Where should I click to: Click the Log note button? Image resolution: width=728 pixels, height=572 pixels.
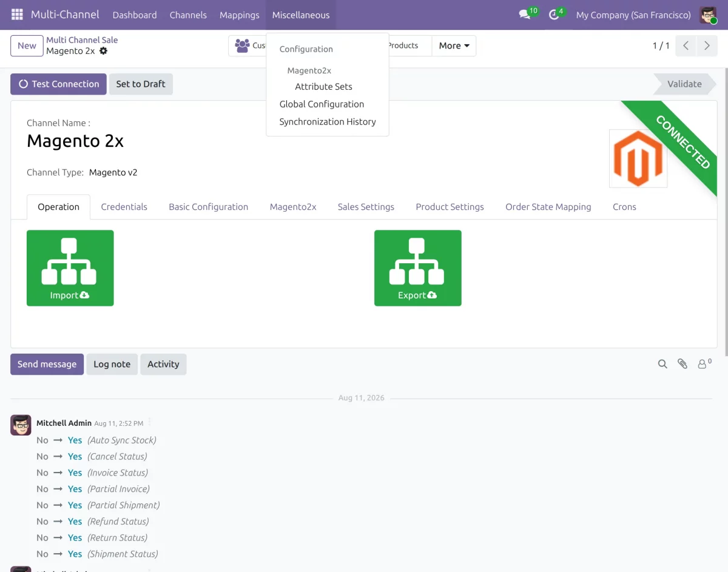click(112, 364)
